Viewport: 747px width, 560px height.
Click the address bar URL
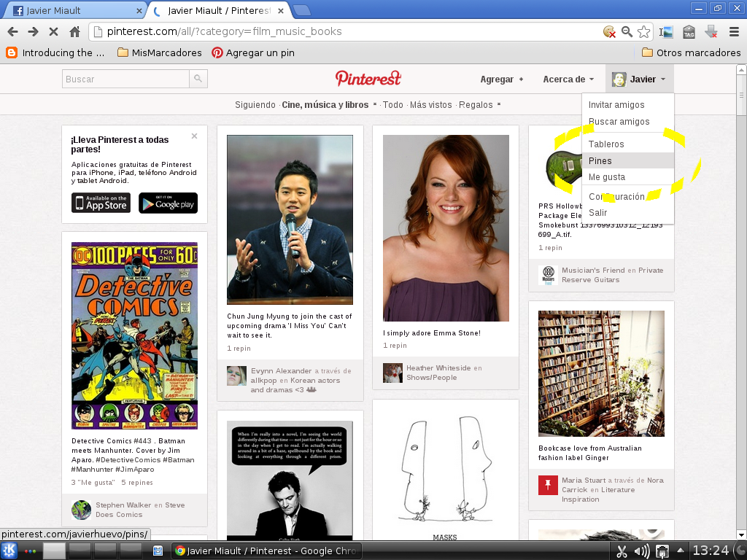click(224, 31)
